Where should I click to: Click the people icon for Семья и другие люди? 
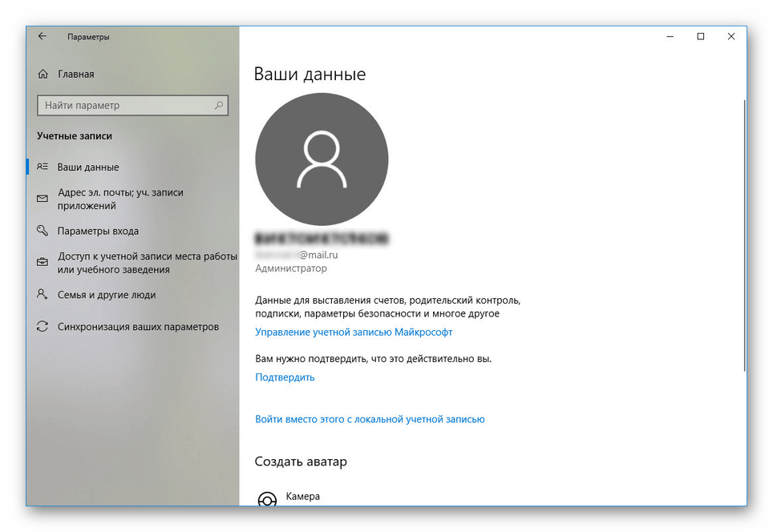click(x=42, y=295)
